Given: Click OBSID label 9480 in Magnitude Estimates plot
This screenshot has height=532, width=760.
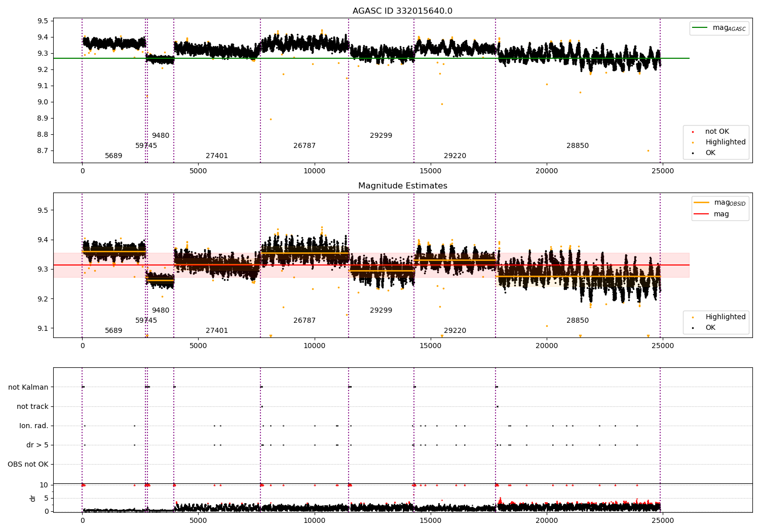Looking at the screenshot, I should [161, 311].
